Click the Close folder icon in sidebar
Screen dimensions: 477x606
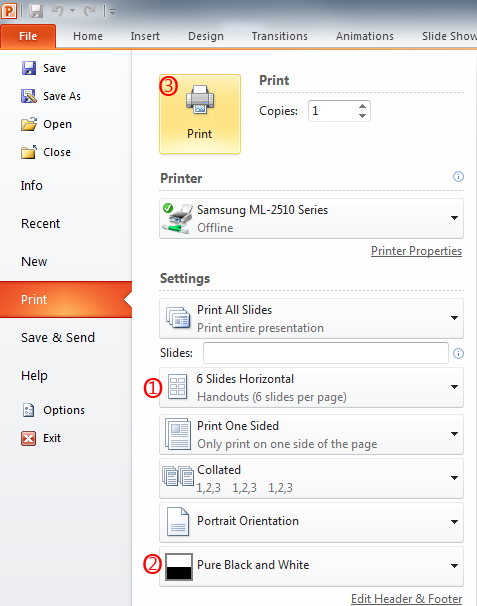coord(29,152)
